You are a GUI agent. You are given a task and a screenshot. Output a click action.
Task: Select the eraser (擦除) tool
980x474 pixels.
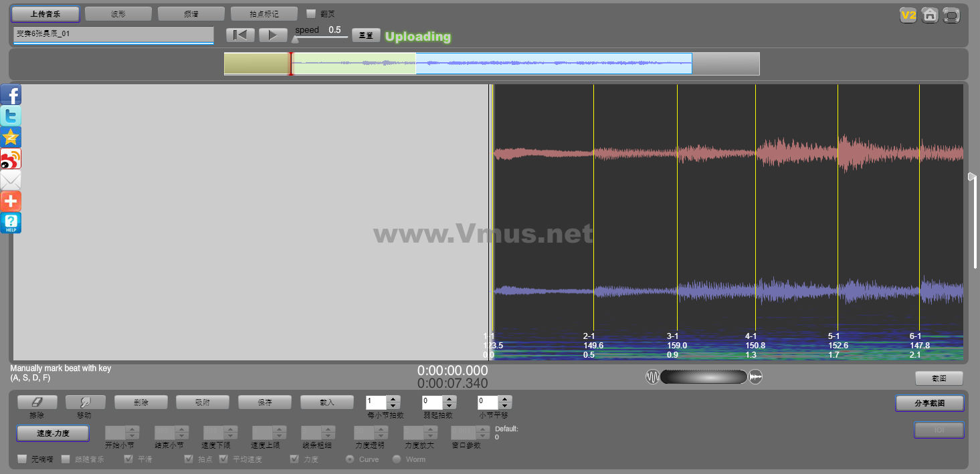point(37,402)
